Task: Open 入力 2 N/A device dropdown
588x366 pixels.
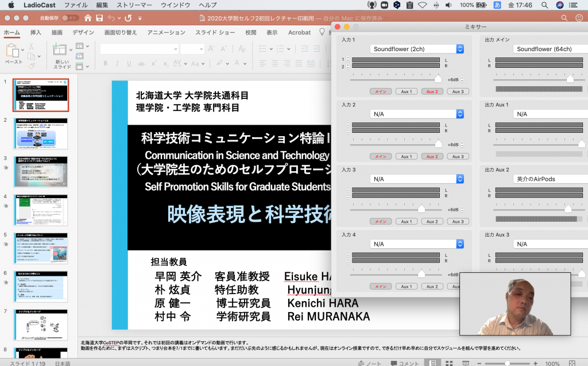Action: click(417, 114)
